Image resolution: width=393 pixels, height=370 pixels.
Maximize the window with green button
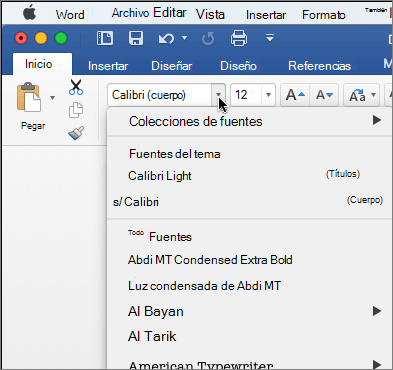[61, 38]
